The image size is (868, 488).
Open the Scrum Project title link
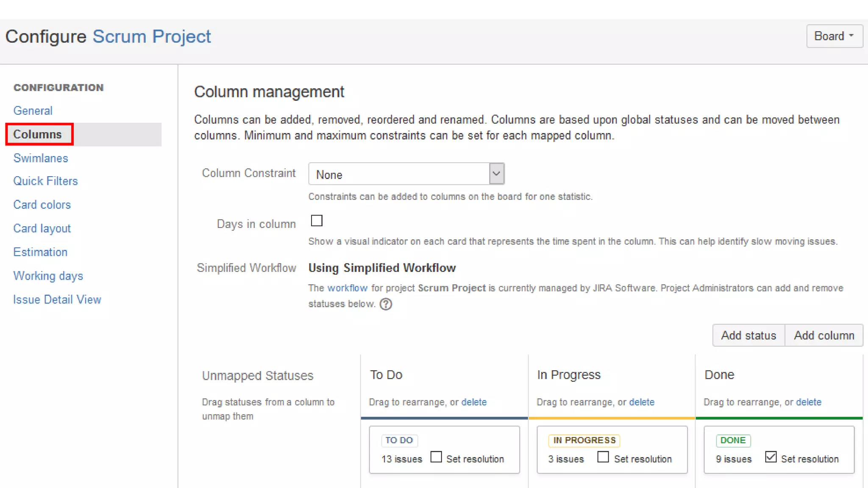pos(152,36)
